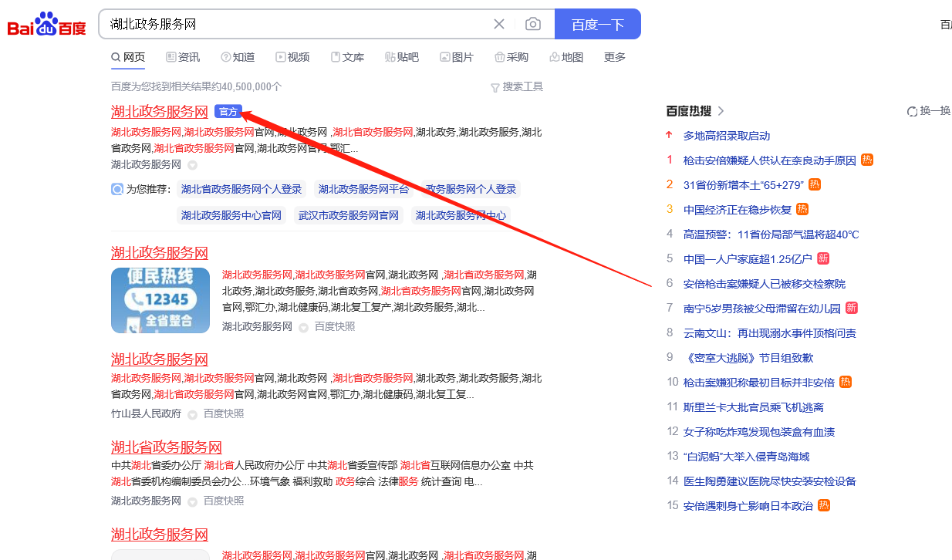The image size is (952, 560).
Task: Open hot search 斯里兰卡大批官员乘飞机逃离
Action: (754, 407)
